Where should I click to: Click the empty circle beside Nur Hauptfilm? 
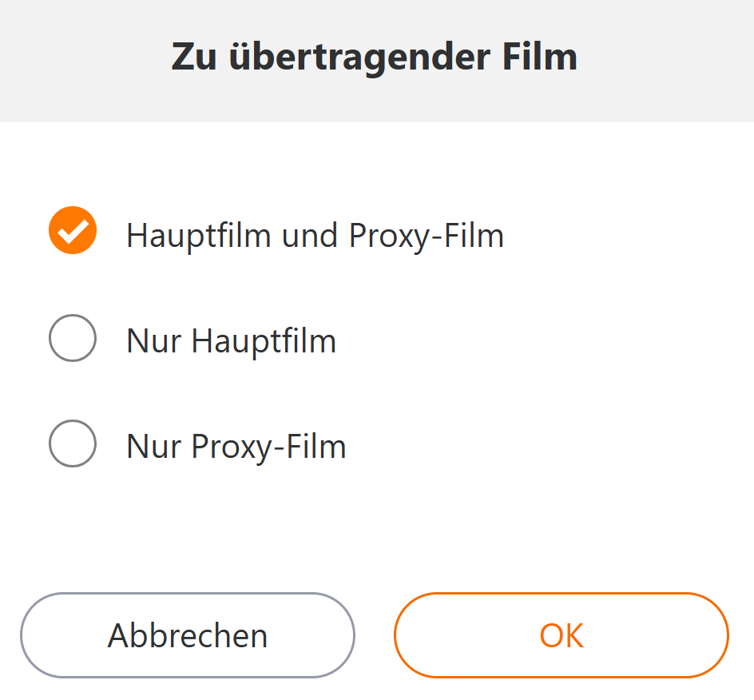73,338
